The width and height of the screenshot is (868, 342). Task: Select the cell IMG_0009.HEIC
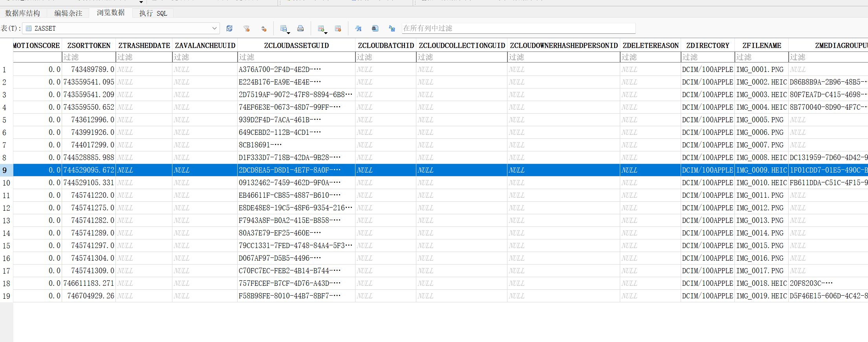[762, 170]
